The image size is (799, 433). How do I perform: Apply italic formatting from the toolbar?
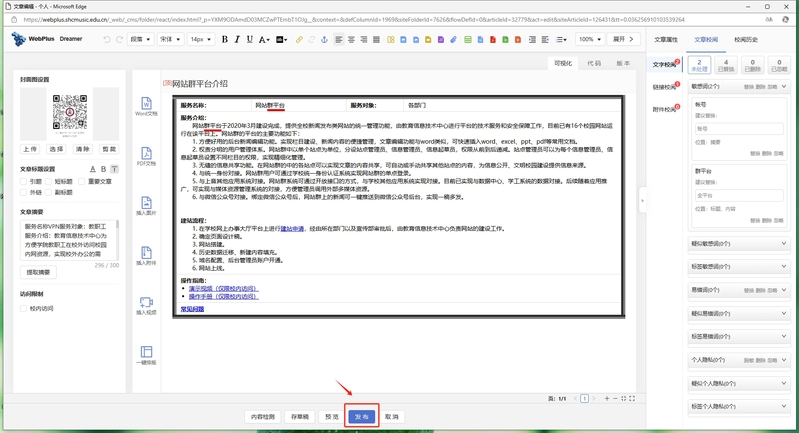click(x=238, y=39)
